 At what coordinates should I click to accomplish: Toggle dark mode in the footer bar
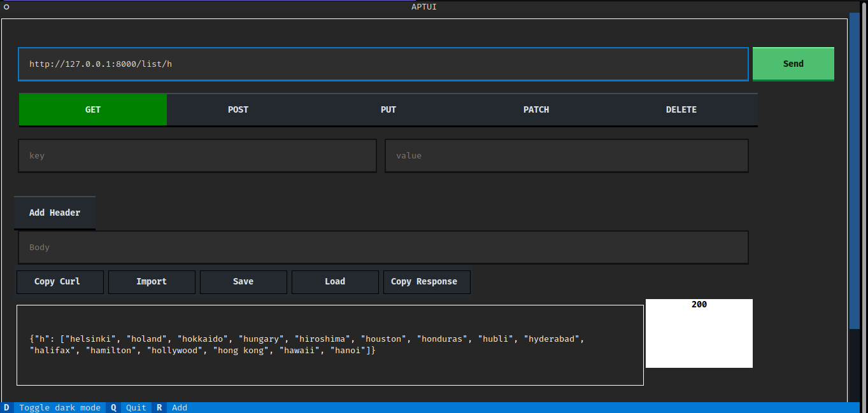point(59,407)
